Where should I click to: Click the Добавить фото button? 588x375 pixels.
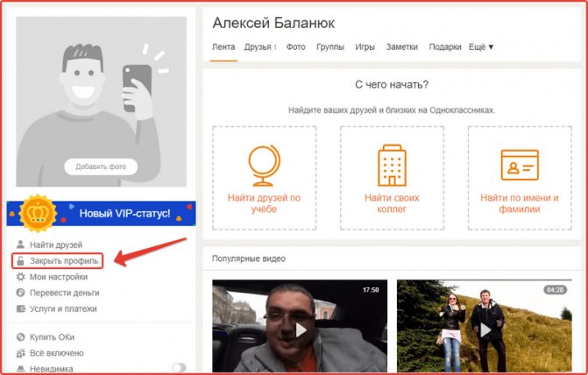click(101, 166)
